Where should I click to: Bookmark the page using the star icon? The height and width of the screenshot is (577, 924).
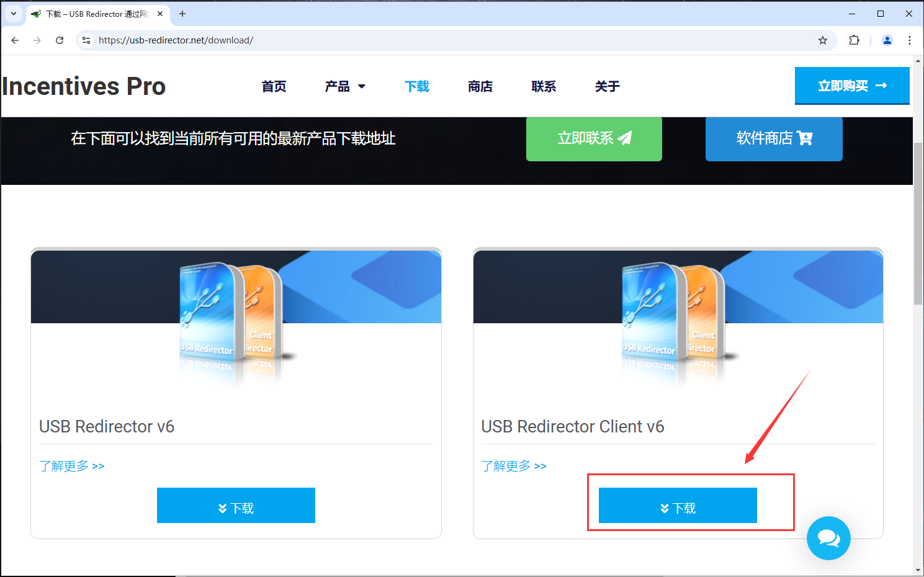click(x=822, y=40)
